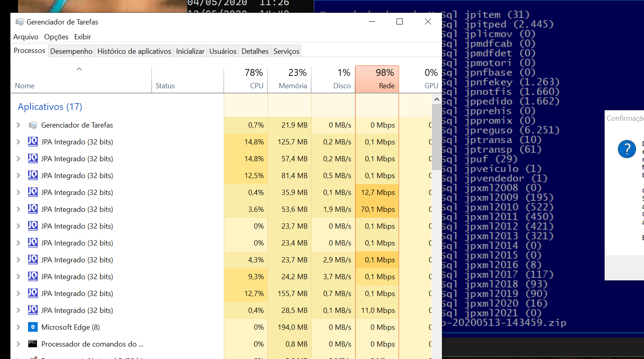This screenshot has height=359, width=644.
Task: Click the JPA Integrado icon in the 24,2 MB row
Action: (x=33, y=276)
